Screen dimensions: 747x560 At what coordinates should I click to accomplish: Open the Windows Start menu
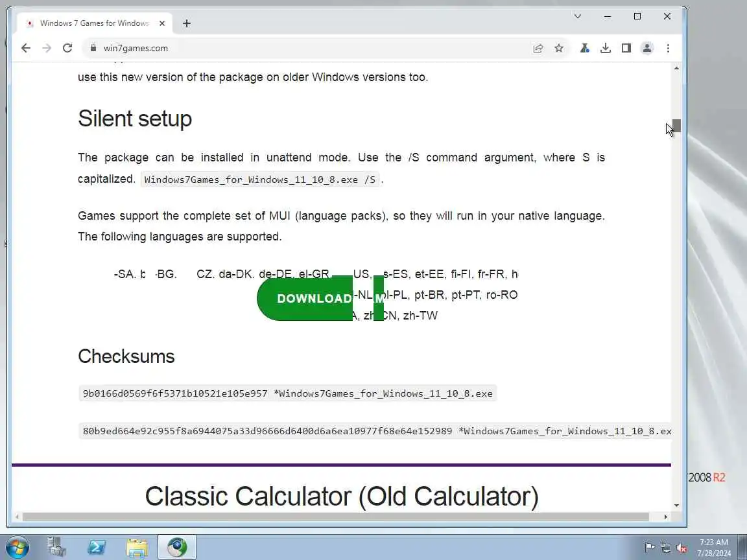pyautogui.click(x=17, y=547)
